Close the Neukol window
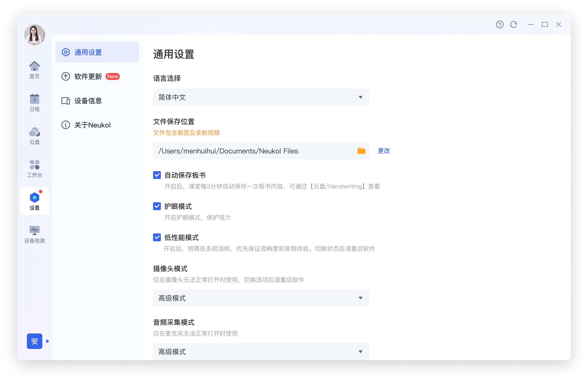This screenshot has width=588, height=381. (559, 24)
